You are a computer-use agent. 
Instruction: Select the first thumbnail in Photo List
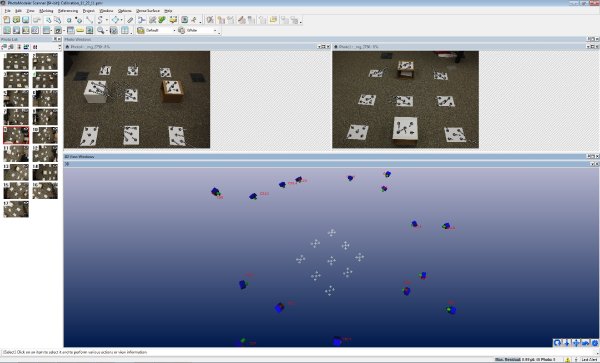(16, 62)
